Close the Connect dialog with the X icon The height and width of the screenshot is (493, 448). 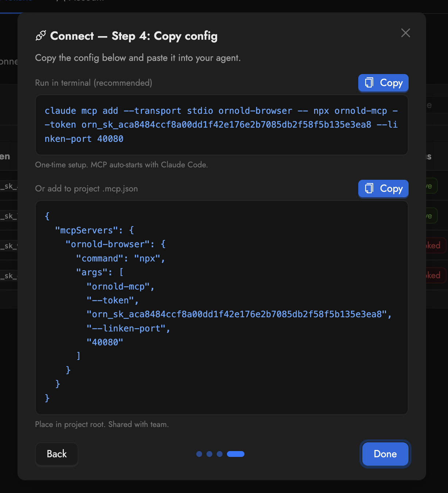click(x=405, y=33)
